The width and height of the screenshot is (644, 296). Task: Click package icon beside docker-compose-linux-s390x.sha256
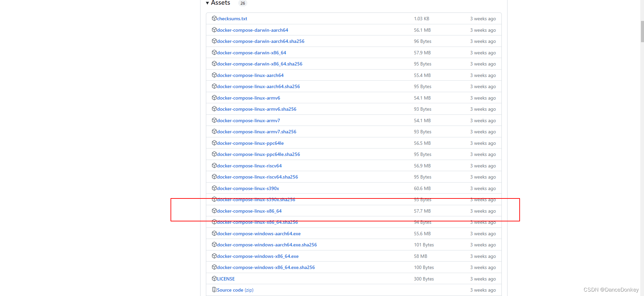[214, 199]
